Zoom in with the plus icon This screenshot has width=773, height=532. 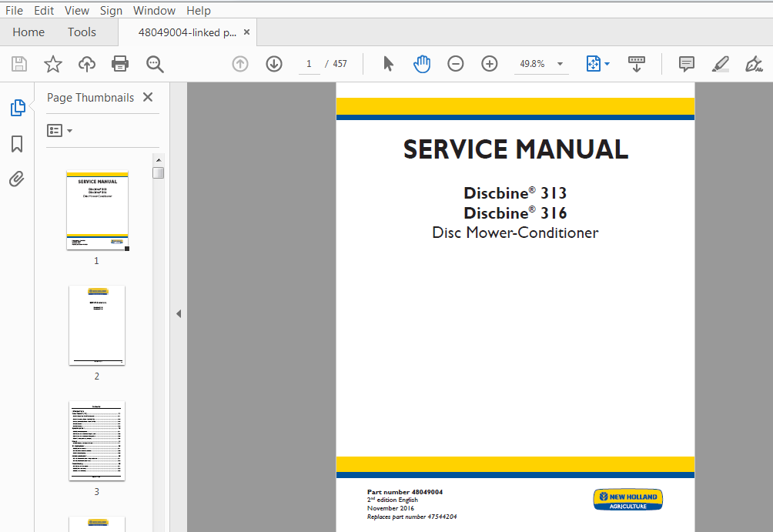pos(490,64)
